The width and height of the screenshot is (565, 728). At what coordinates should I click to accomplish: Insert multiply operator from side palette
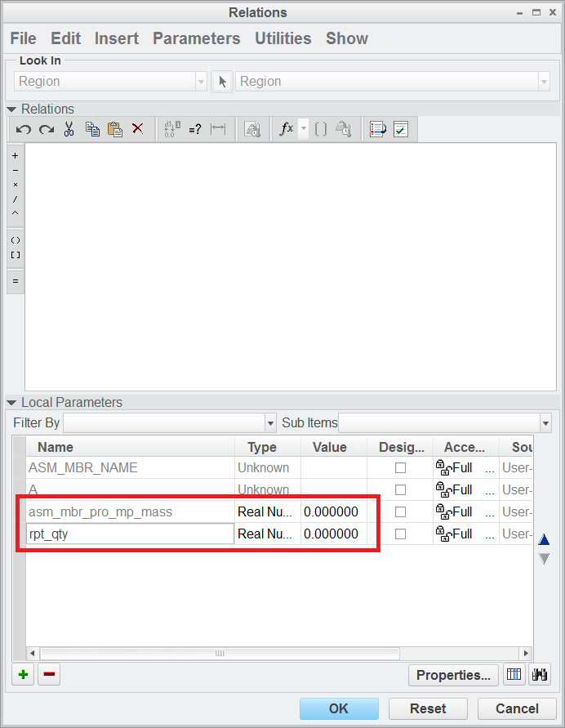[x=16, y=185]
